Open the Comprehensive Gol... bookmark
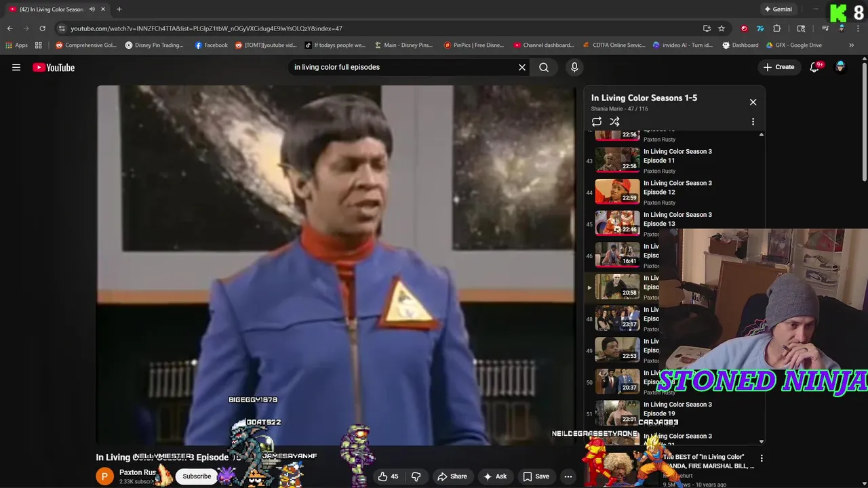Image resolution: width=868 pixels, height=488 pixels. coord(86,45)
